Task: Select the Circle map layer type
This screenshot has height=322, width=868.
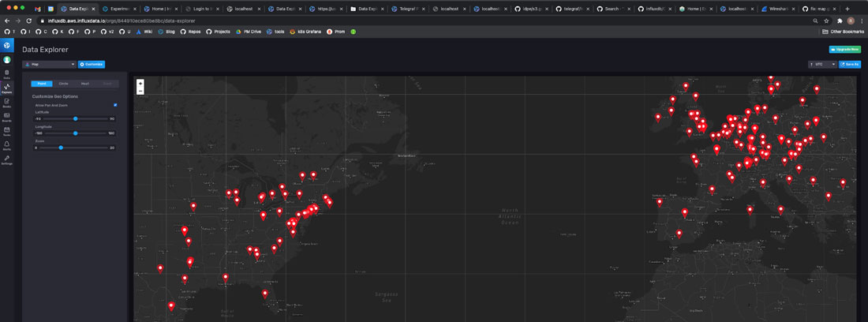Action: 64,84
